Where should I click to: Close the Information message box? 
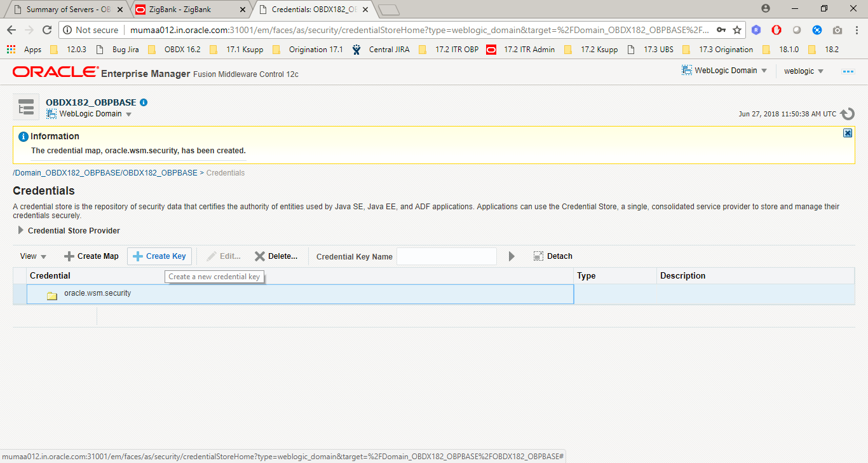coord(848,133)
